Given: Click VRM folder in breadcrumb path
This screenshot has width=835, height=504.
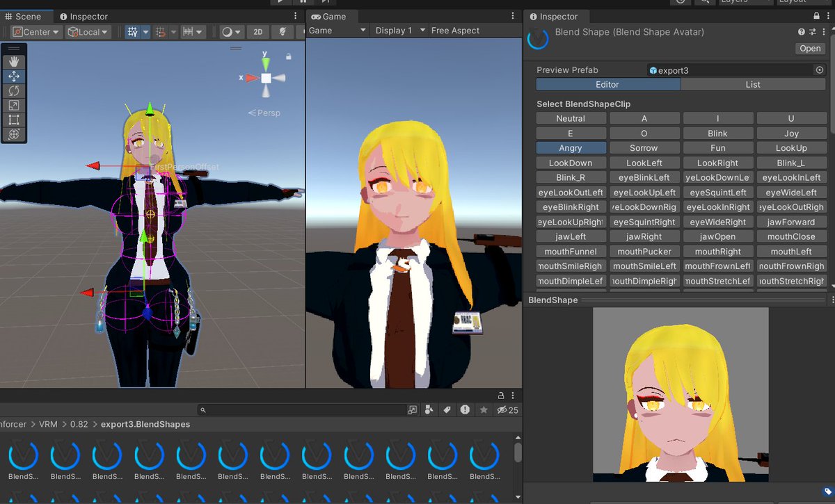Looking at the screenshot, I should point(48,424).
